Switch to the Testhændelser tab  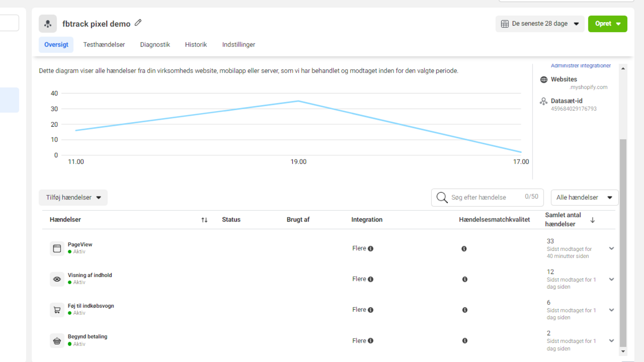pos(104,45)
